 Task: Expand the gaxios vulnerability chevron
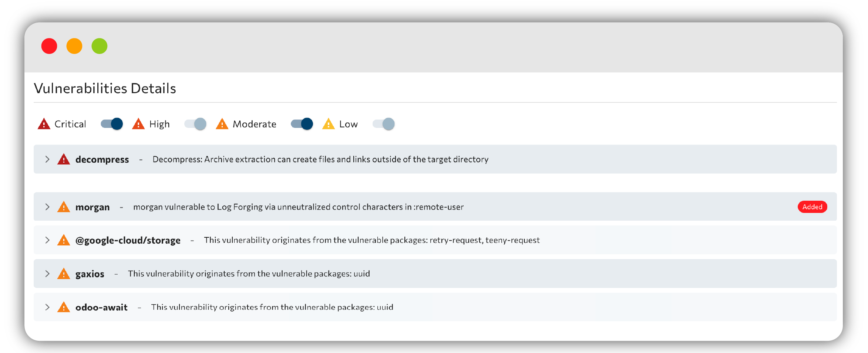pyautogui.click(x=47, y=274)
